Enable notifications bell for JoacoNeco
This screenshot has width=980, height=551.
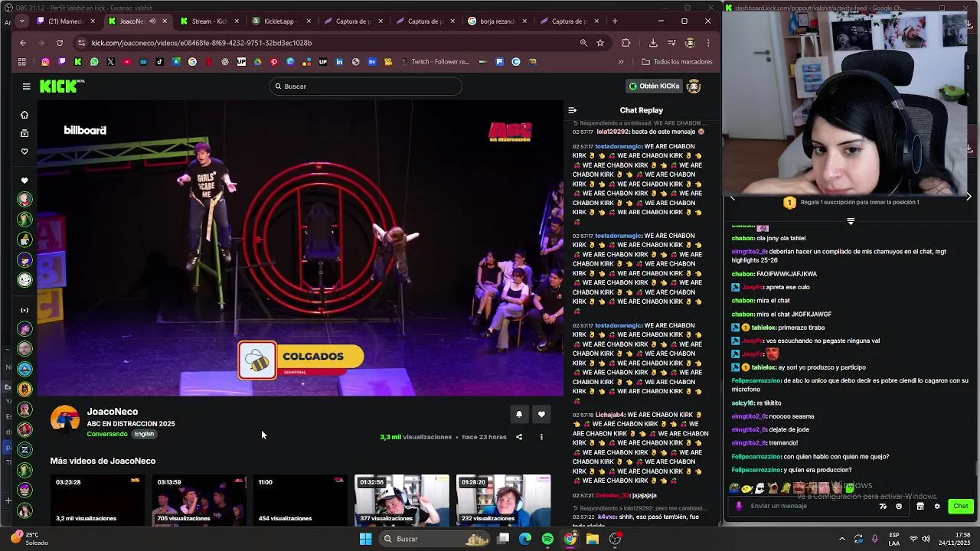click(x=519, y=414)
